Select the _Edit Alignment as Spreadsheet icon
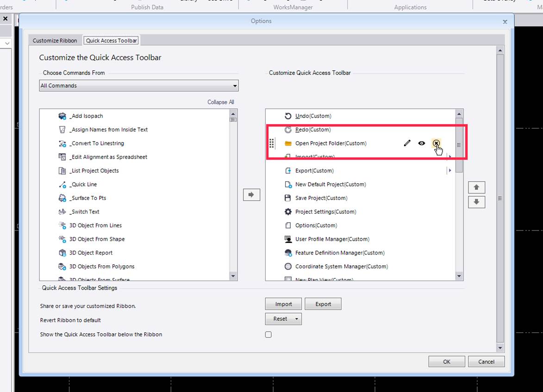 pos(62,157)
